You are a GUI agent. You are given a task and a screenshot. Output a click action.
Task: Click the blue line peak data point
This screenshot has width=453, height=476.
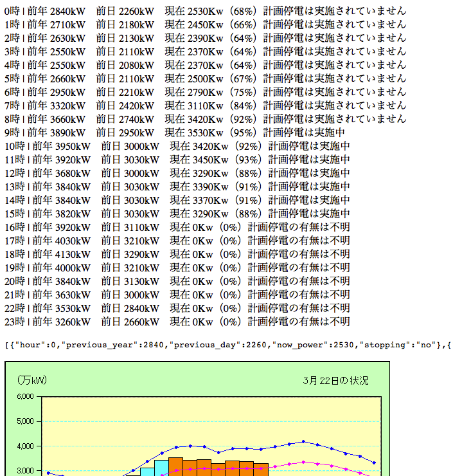(303, 441)
